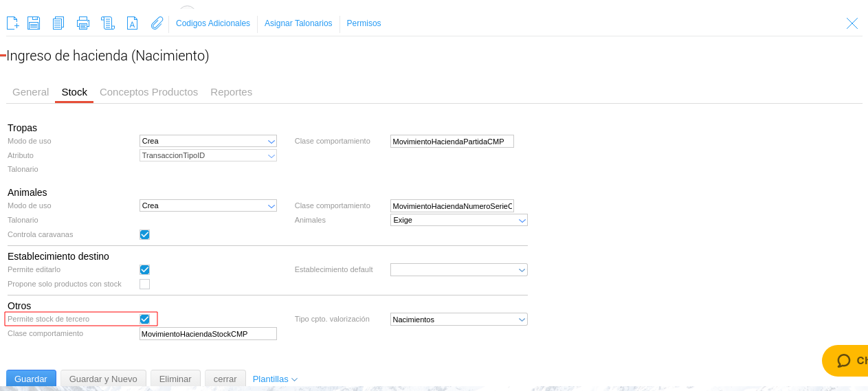Click the copy document icon
The image size is (868, 391).
[58, 23]
